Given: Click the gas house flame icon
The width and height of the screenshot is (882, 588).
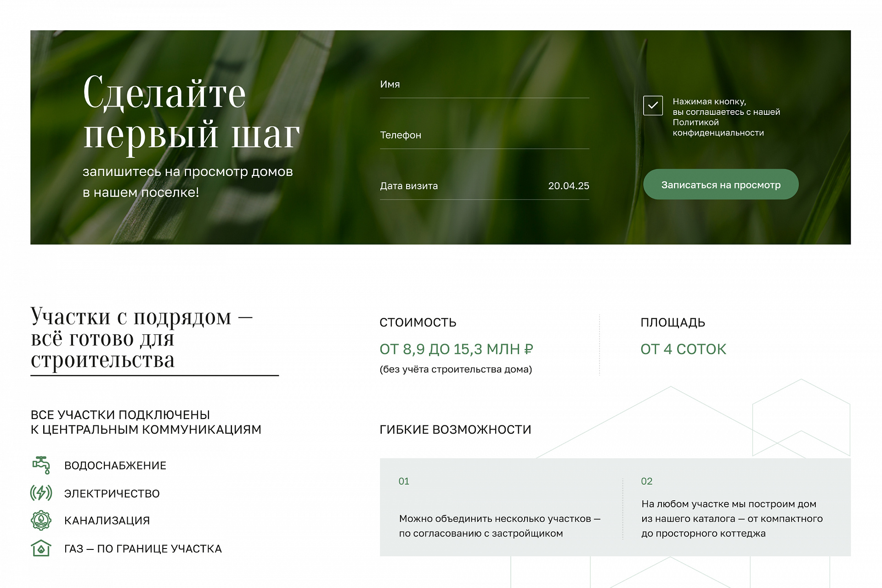Looking at the screenshot, I should tap(41, 548).
